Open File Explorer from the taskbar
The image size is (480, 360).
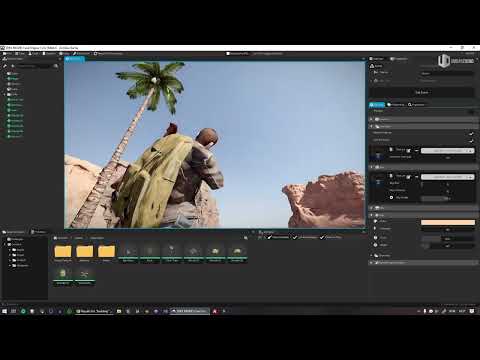point(119,311)
